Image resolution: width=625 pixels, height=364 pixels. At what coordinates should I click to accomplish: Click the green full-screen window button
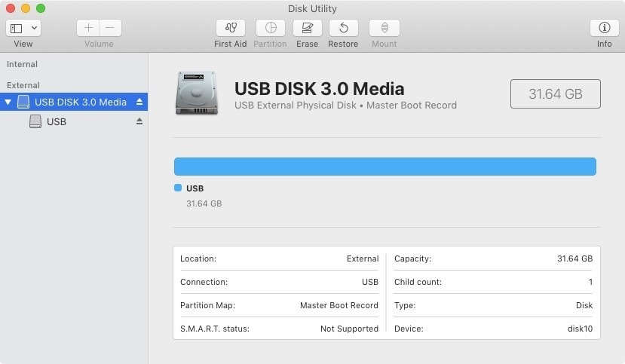click(41, 8)
